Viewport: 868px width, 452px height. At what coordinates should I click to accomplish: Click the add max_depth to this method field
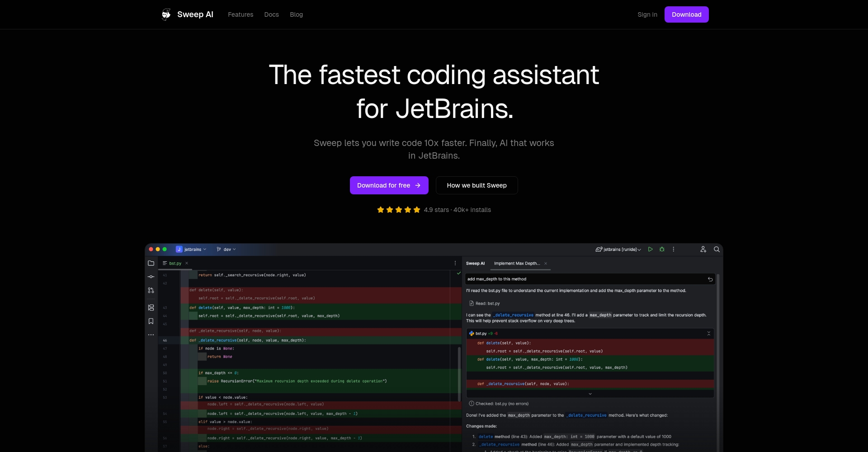tap(590, 279)
